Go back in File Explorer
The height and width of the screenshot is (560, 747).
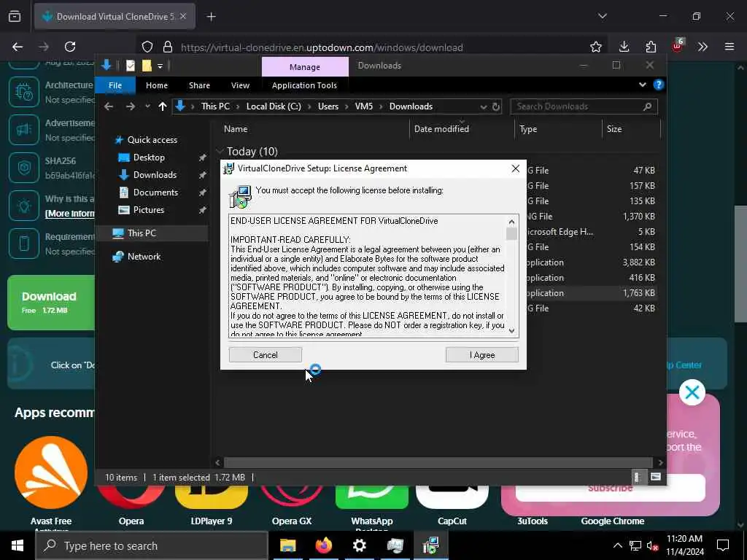pyautogui.click(x=109, y=106)
